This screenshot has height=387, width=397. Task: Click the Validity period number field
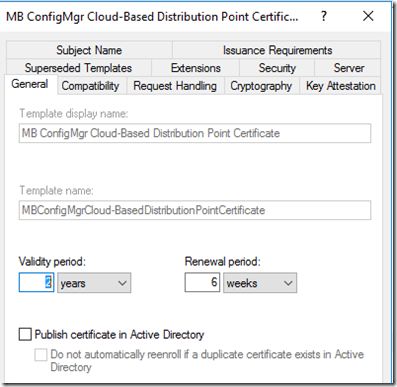pyautogui.click(x=36, y=283)
